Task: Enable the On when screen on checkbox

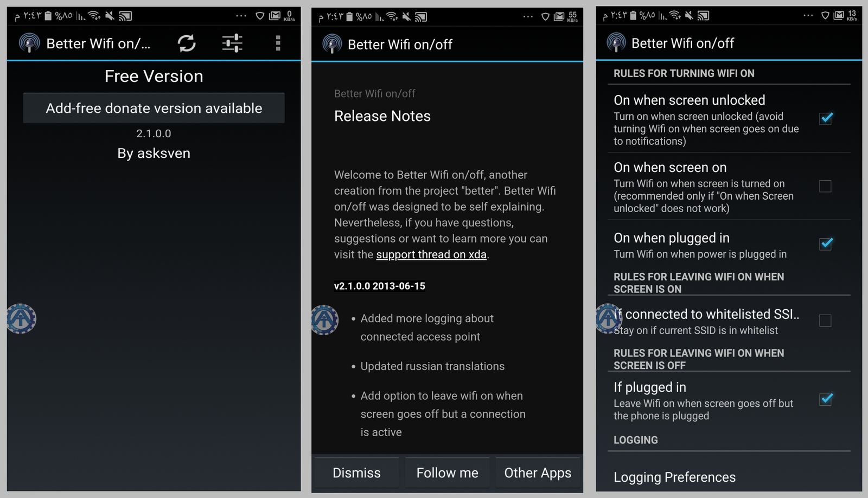Action: click(x=825, y=186)
